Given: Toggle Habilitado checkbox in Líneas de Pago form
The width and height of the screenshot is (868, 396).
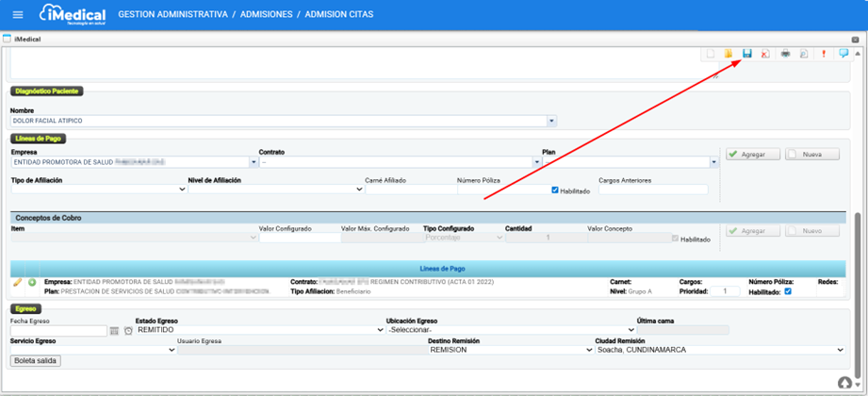Looking at the screenshot, I should coord(555,190).
